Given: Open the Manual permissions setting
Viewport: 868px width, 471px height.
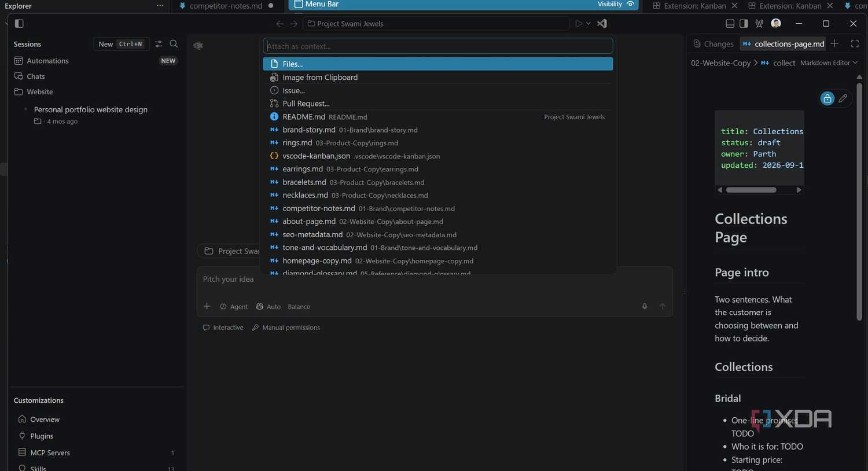Looking at the screenshot, I should pos(286,328).
